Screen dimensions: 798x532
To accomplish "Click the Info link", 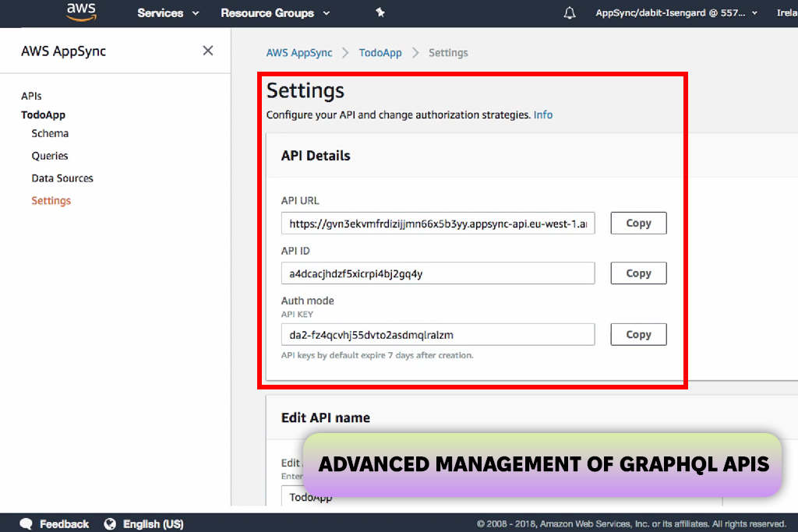I will click(x=543, y=115).
